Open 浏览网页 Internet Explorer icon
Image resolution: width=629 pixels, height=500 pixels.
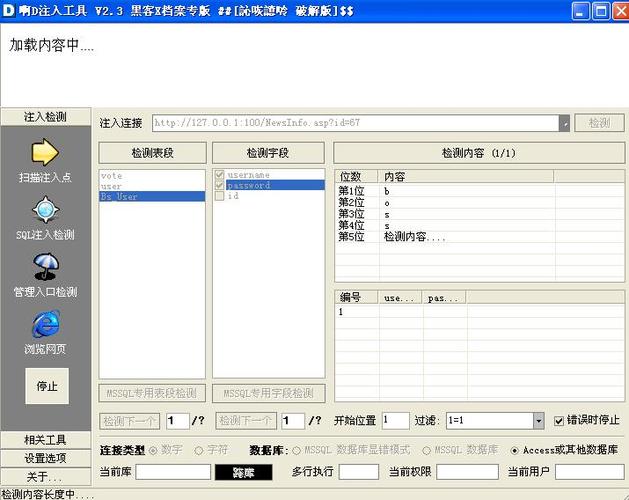pyautogui.click(x=45, y=324)
